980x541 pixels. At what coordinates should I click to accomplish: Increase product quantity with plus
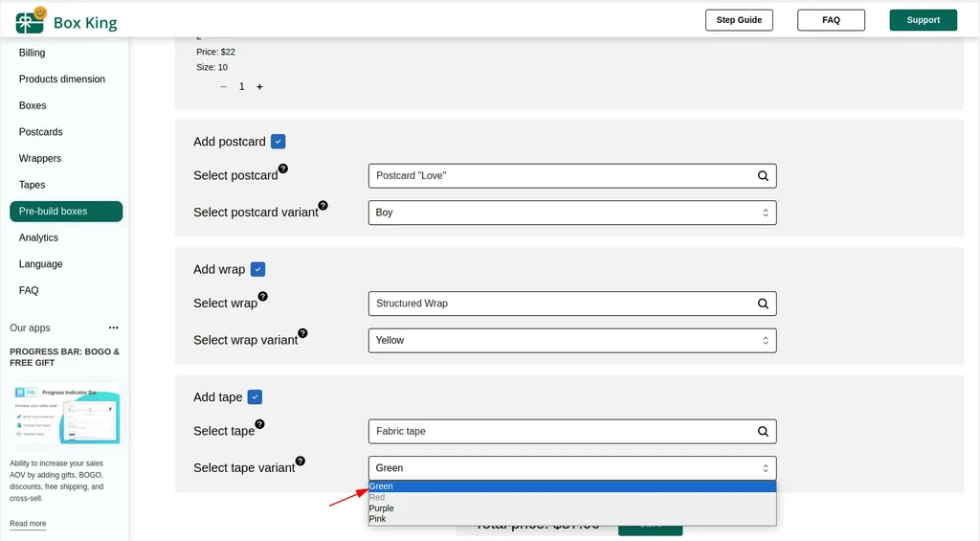[x=259, y=87]
